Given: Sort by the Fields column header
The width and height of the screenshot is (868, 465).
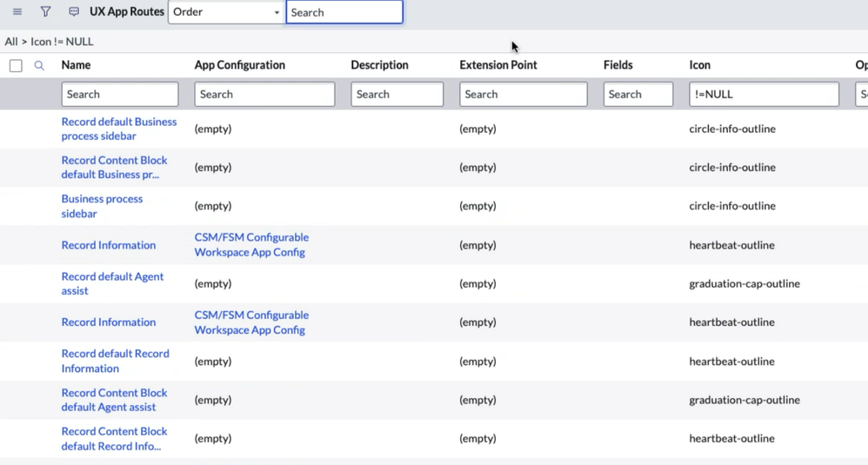Looking at the screenshot, I should pos(618,64).
